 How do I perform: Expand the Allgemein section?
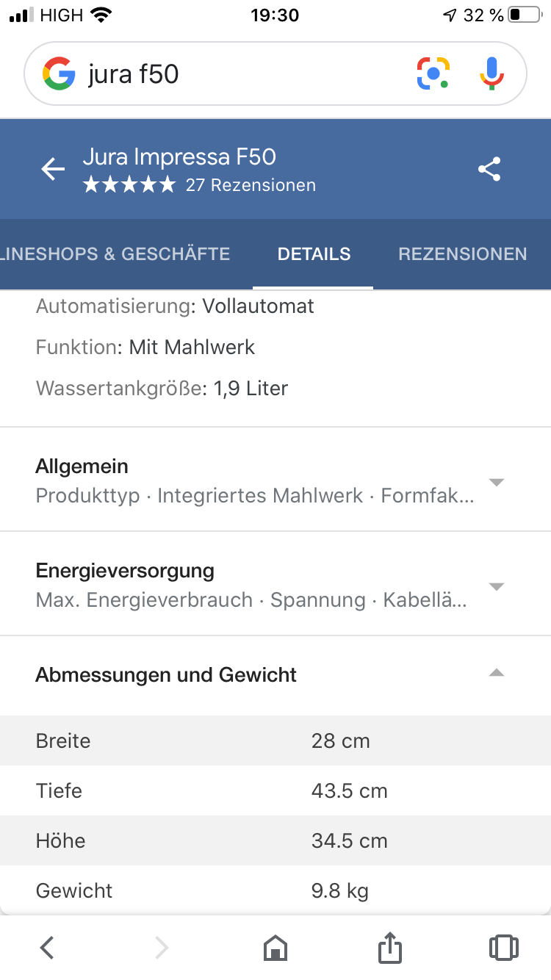[x=275, y=480]
